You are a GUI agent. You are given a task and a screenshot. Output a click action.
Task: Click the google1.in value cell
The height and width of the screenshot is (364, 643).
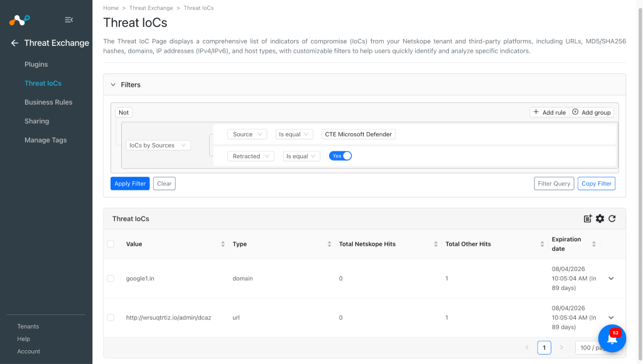click(140, 278)
